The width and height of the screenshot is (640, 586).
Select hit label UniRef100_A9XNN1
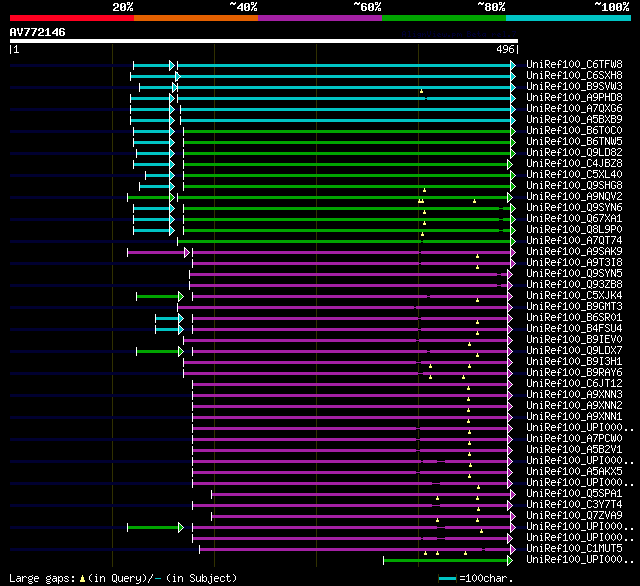(x=574, y=417)
